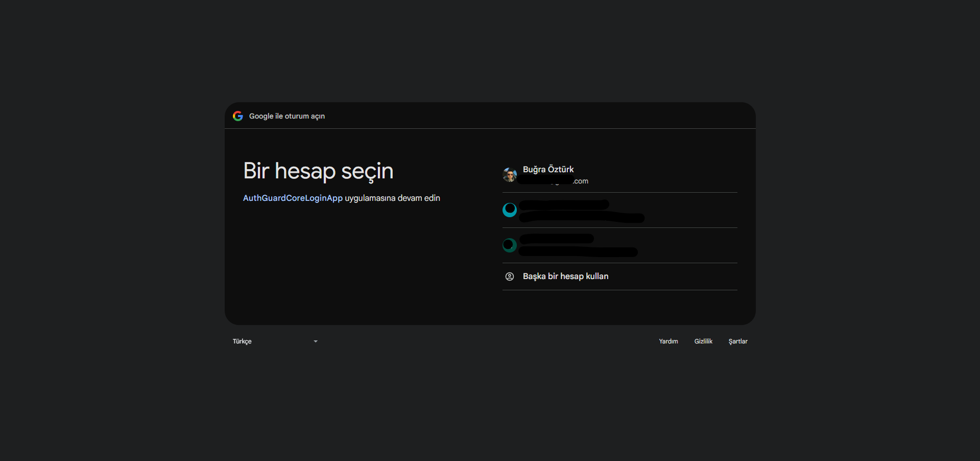
Task: Click the redacted name of the third account
Action: pyautogui.click(x=557, y=239)
